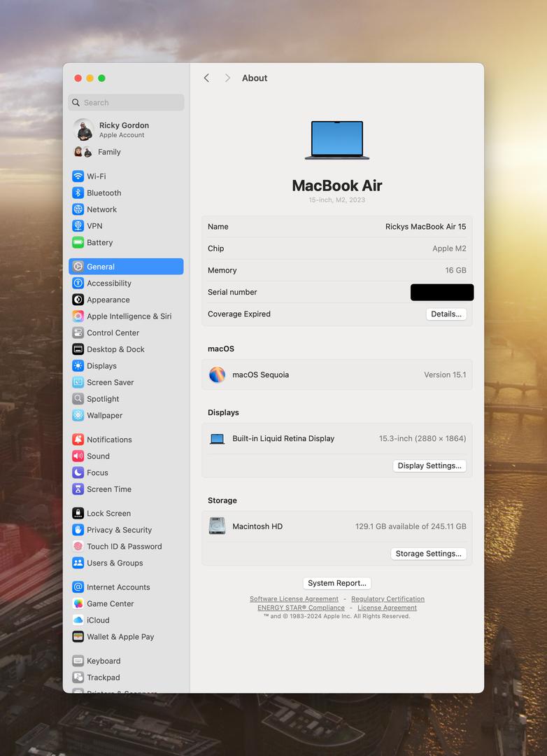Click the 15-inch, M2, 2023 subtitle
The width and height of the screenshot is (547, 756).
(337, 199)
